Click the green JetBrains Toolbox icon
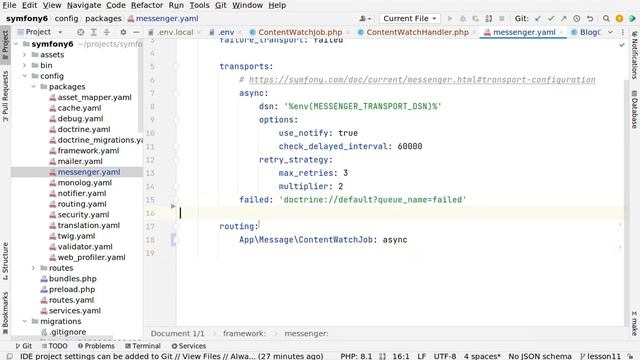Screen dimensions: 640x360 click(x=632, y=18)
